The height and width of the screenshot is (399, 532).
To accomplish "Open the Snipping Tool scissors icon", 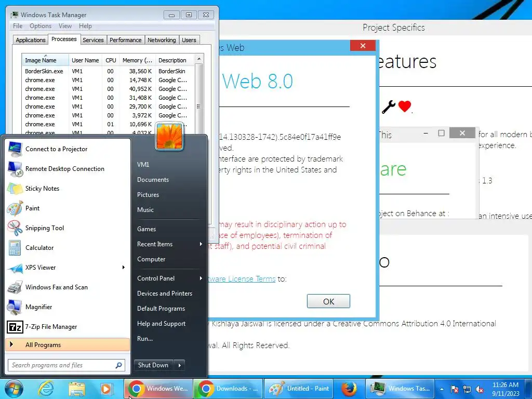I will tap(15, 228).
